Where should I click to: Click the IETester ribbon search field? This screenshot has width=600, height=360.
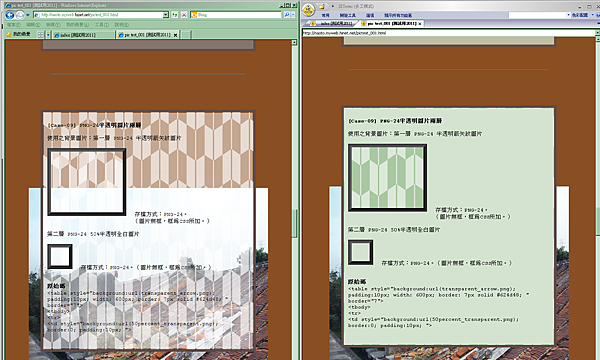pos(537,15)
